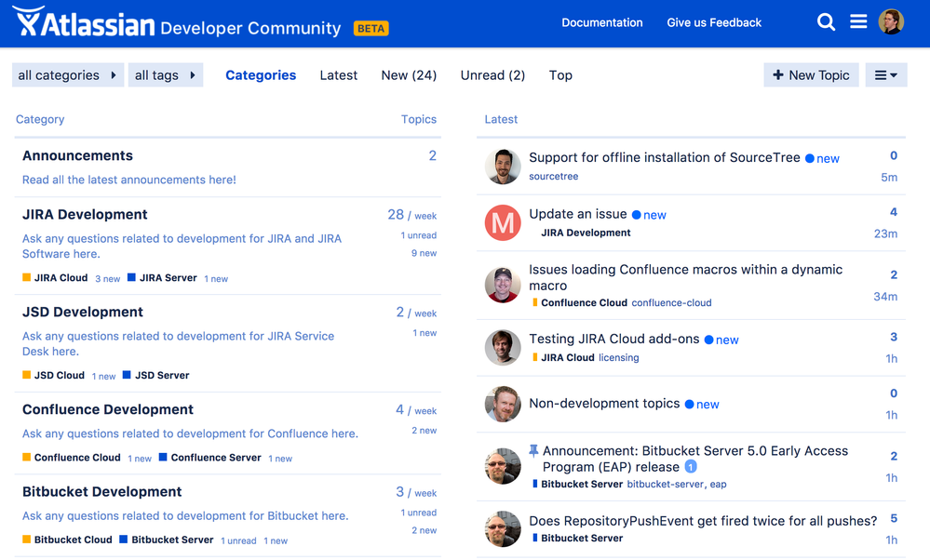The width and height of the screenshot is (930, 560).
Task: Open Testing JIRA Cloud add-ons topic
Action: (x=613, y=339)
